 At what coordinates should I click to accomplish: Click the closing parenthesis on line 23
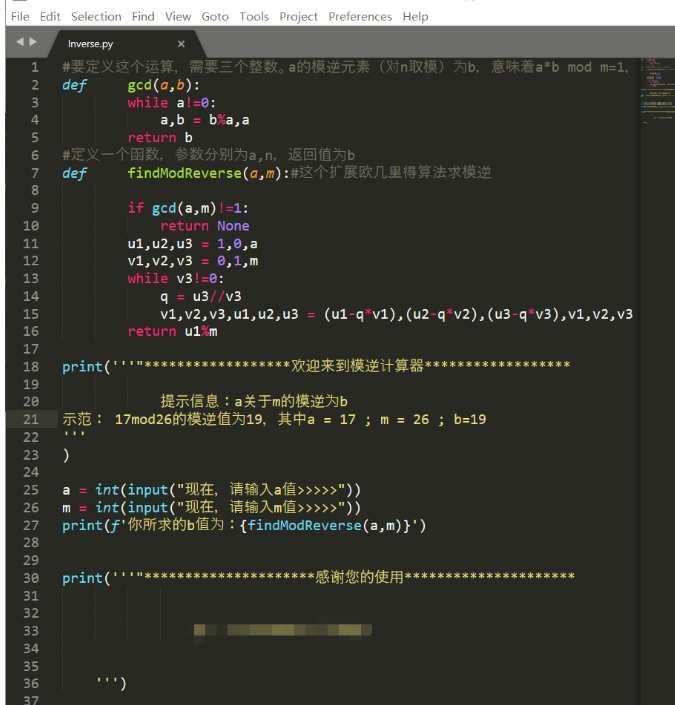[x=66, y=455]
